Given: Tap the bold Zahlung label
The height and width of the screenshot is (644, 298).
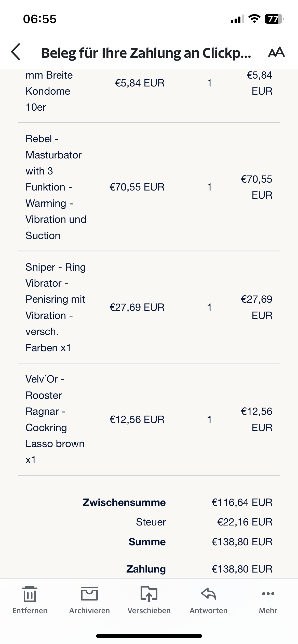Looking at the screenshot, I should [x=146, y=569].
